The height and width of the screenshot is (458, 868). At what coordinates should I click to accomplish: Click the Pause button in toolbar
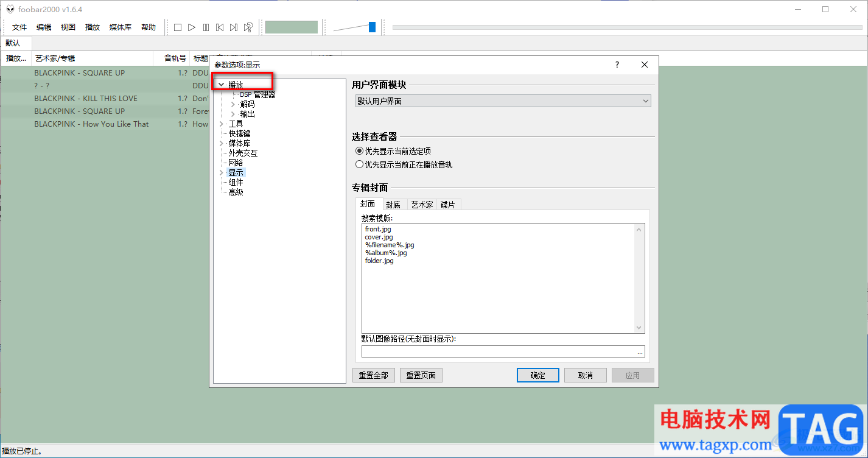206,27
